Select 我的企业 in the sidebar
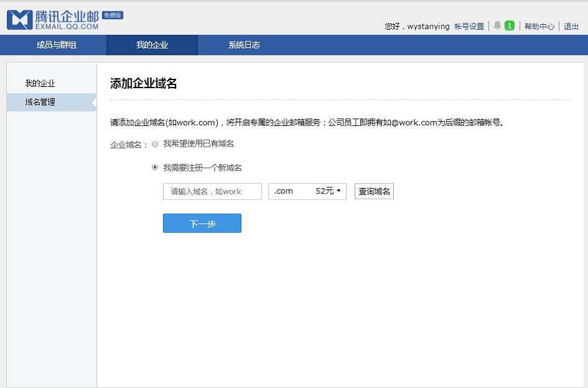Image resolution: width=588 pixels, height=388 pixels. pyautogui.click(x=40, y=83)
